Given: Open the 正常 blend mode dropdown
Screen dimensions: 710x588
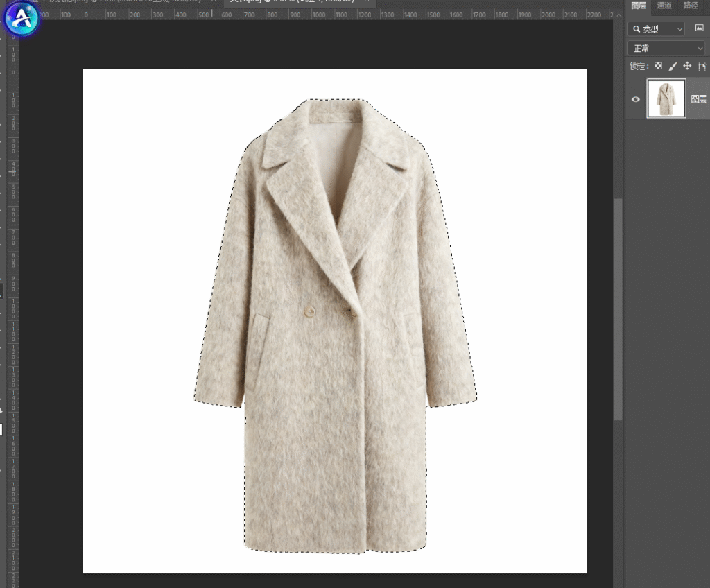Looking at the screenshot, I should pyautogui.click(x=666, y=48).
